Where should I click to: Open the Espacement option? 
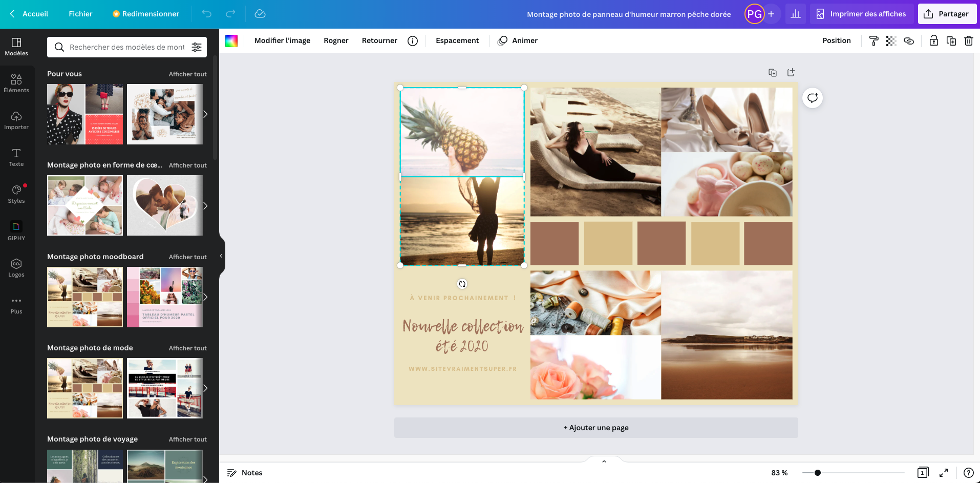coord(457,41)
